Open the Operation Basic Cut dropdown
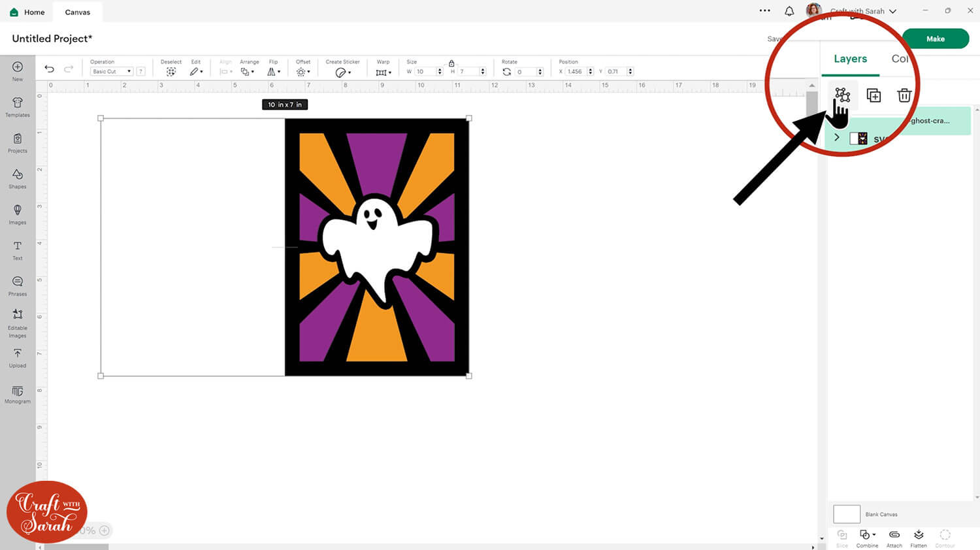 [112, 72]
